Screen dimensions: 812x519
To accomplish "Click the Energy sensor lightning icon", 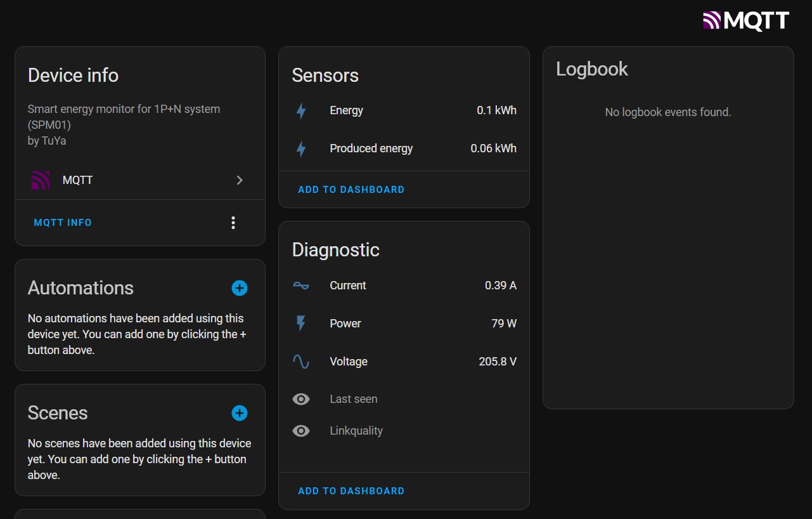I will [x=301, y=111].
